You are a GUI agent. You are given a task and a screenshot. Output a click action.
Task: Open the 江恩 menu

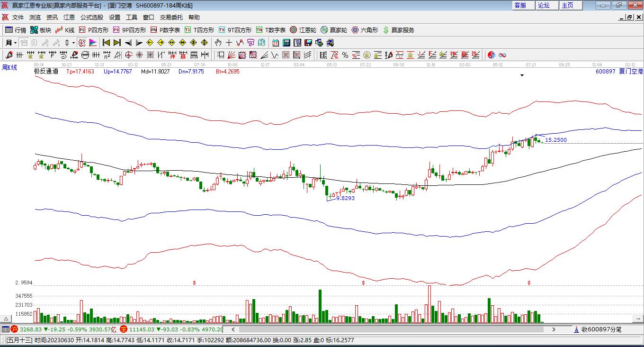click(x=69, y=17)
